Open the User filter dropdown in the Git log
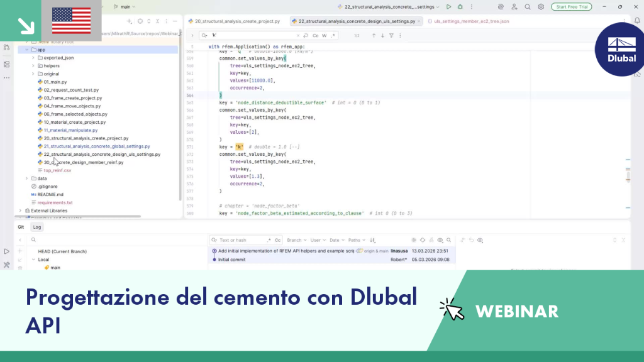Screen dimensions: 644x362 tap(318, 240)
